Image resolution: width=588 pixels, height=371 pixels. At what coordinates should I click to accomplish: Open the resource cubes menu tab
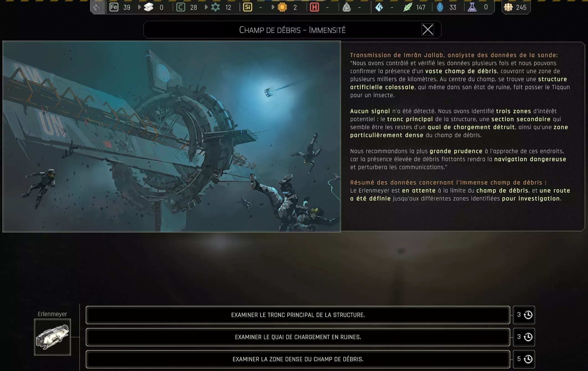pos(97,7)
